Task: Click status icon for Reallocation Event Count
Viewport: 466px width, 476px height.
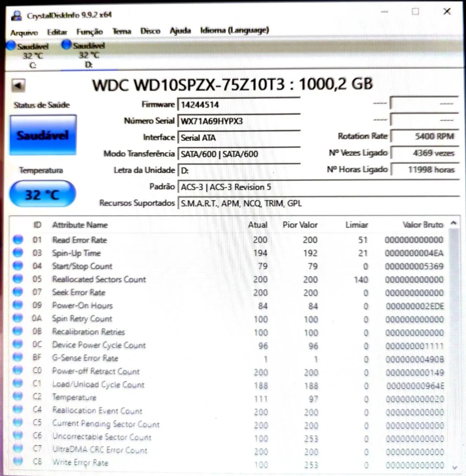Action: [18, 409]
